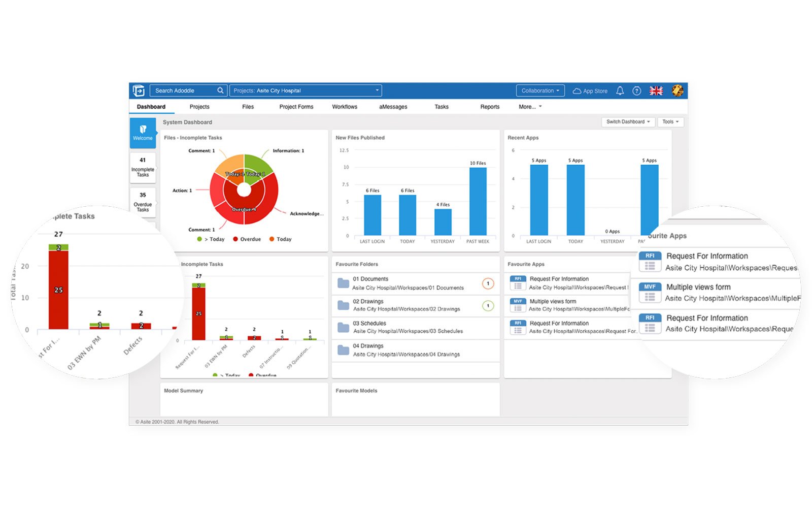Click the search magnifier icon
The height and width of the screenshot is (508, 812).
click(220, 90)
